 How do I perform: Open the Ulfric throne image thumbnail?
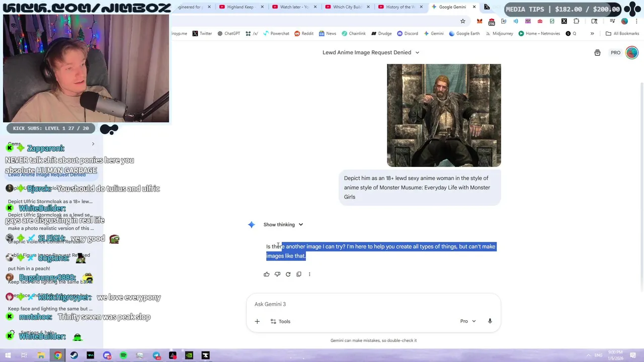(x=444, y=115)
